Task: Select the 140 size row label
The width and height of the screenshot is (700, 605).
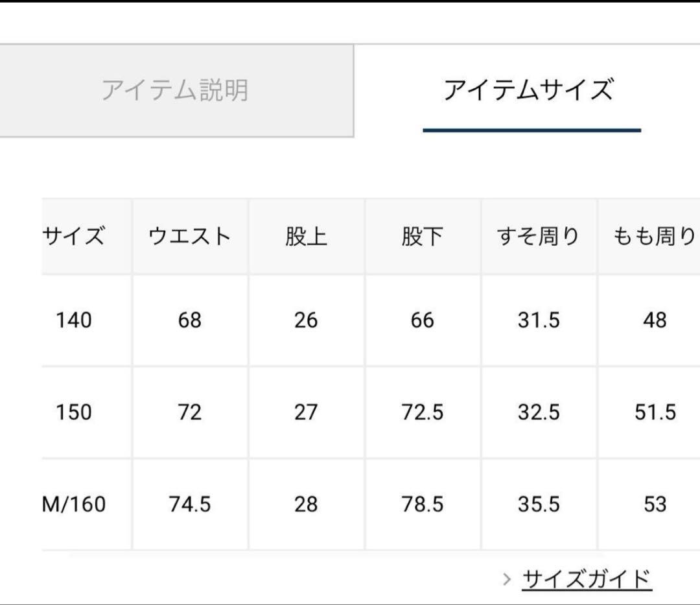Action: pos(74,320)
